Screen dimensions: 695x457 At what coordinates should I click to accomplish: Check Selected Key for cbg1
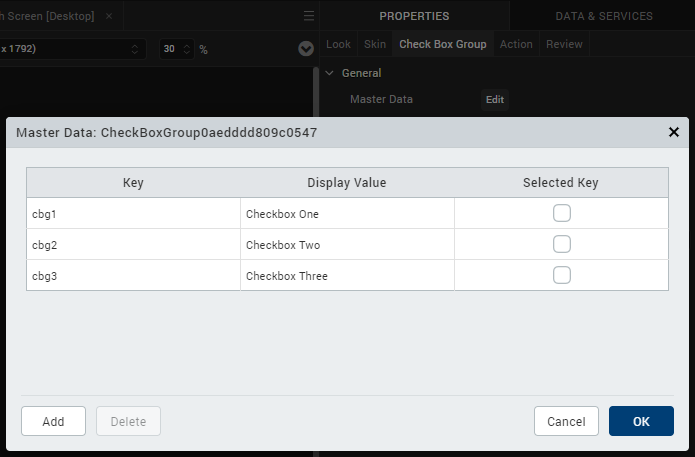click(562, 213)
